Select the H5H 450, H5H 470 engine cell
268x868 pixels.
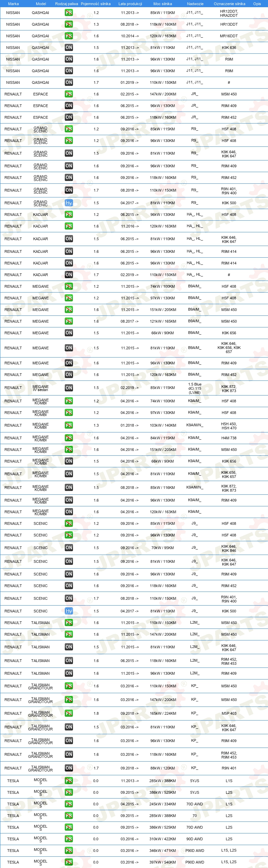click(x=229, y=426)
